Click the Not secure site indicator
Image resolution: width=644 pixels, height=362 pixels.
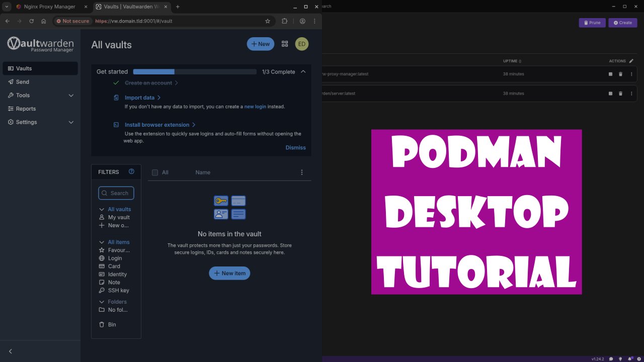point(72,21)
